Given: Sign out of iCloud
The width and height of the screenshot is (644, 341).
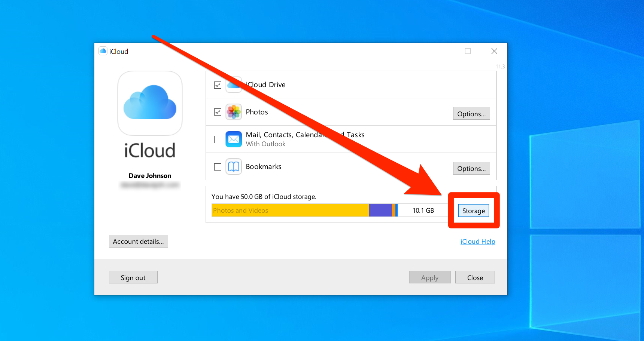Looking at the screenshot, I should click(133, 277).
